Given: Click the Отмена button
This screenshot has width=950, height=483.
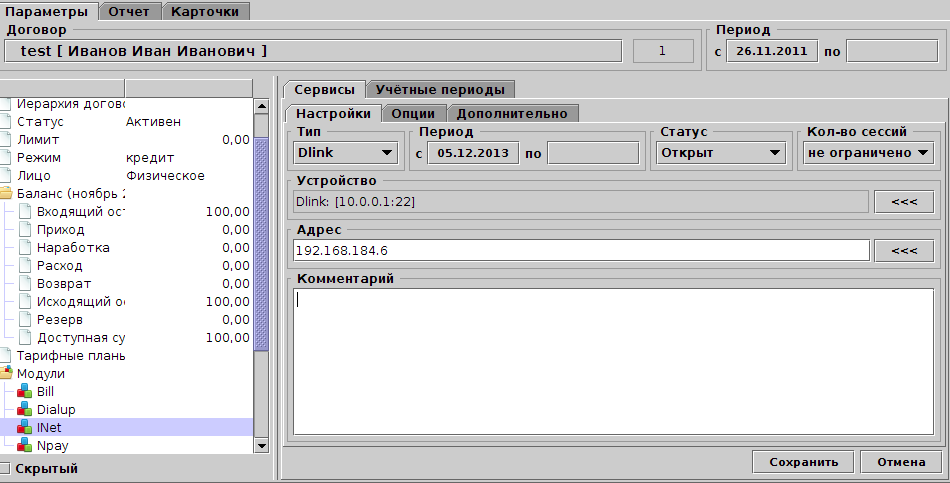Looking at the screenshot, I should (x=901, y=463).
